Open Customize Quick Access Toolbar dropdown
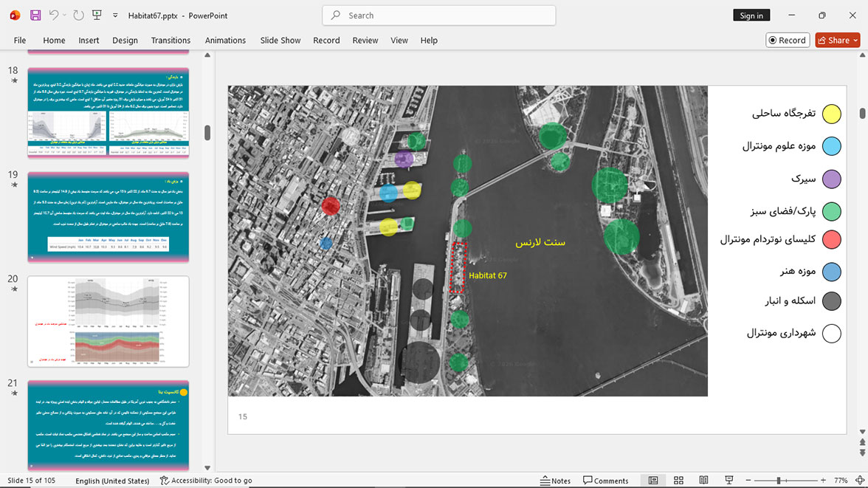 (115, 16)
